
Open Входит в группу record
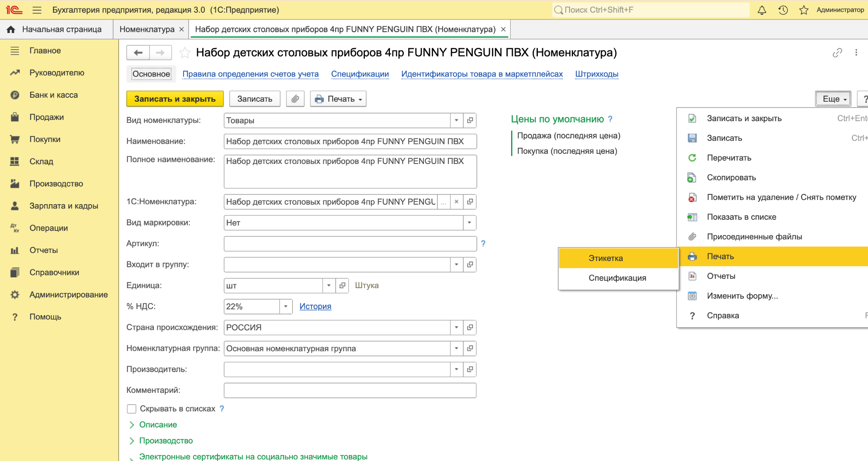[470, 264]
